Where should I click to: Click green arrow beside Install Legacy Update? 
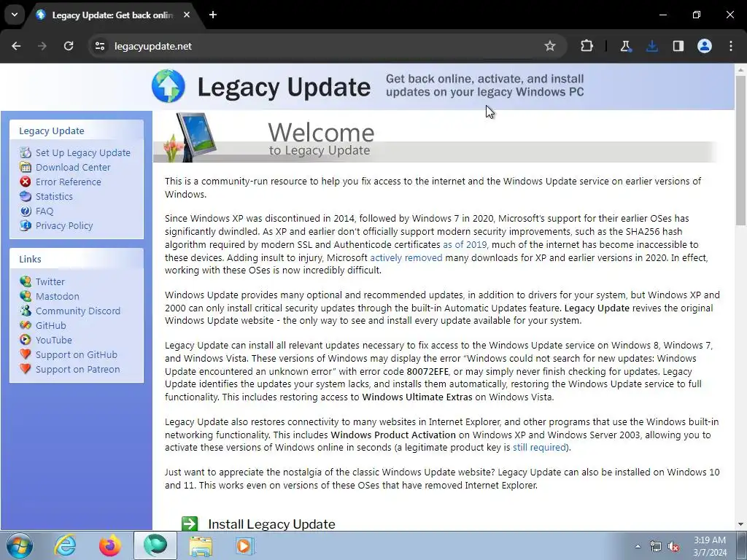(x=190, y=524)
